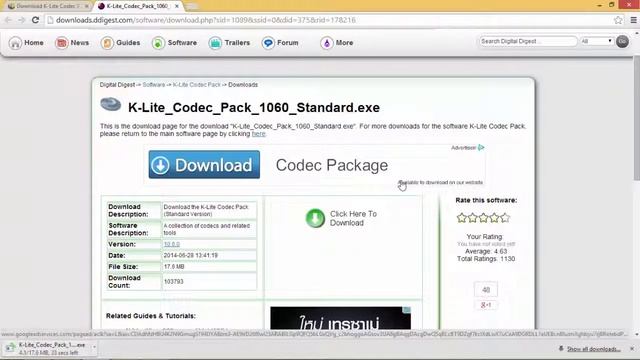Open the download item's arrow menu
This screenshot has width=640, height=360.
(94, 347)
